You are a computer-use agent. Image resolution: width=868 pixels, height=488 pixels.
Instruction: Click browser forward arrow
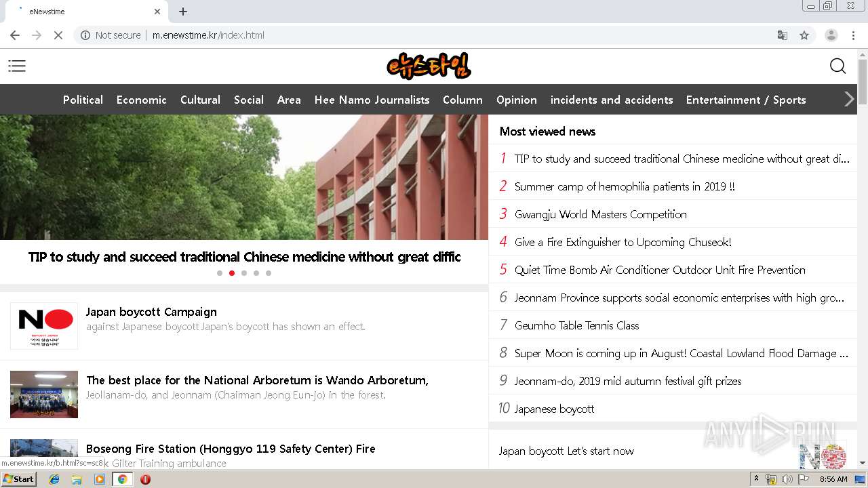pyautogui.click(x=37, y=35)
